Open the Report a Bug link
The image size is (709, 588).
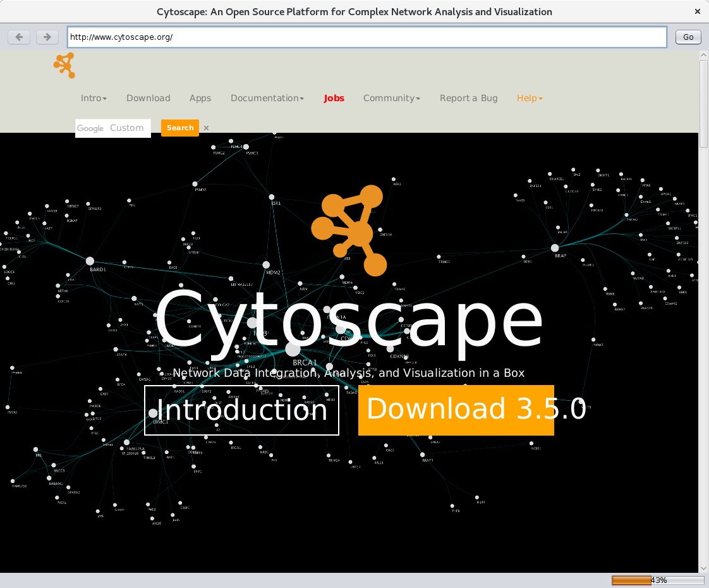click(x=468, y=98)
